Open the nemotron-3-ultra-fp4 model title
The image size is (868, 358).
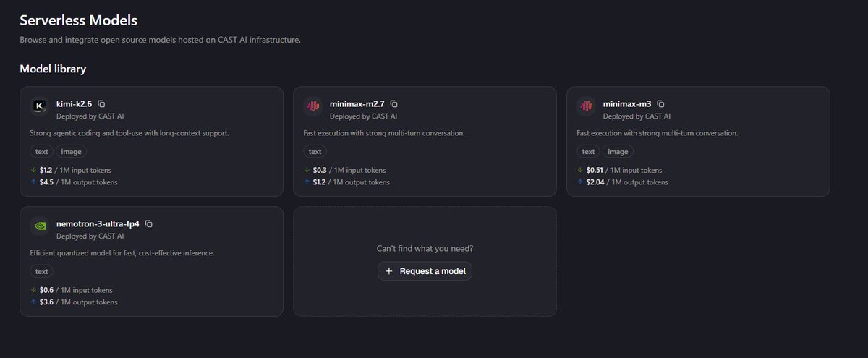coord(98,224)
